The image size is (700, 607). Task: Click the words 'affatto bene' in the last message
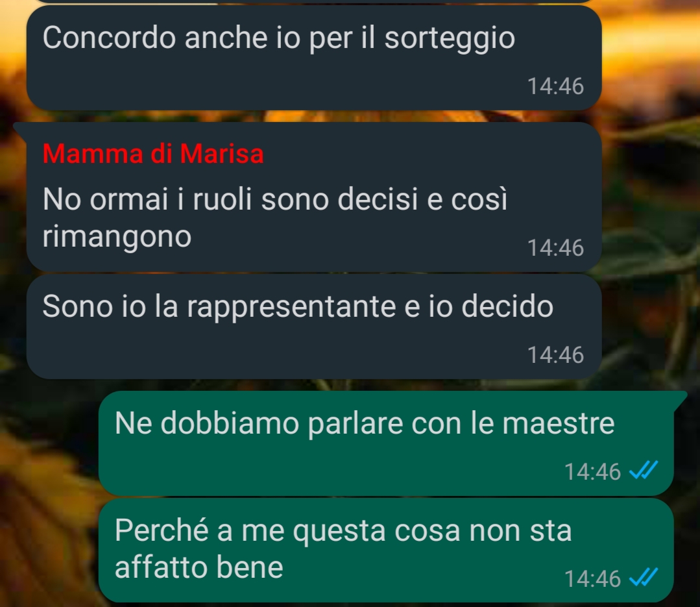tap(199, 567)
